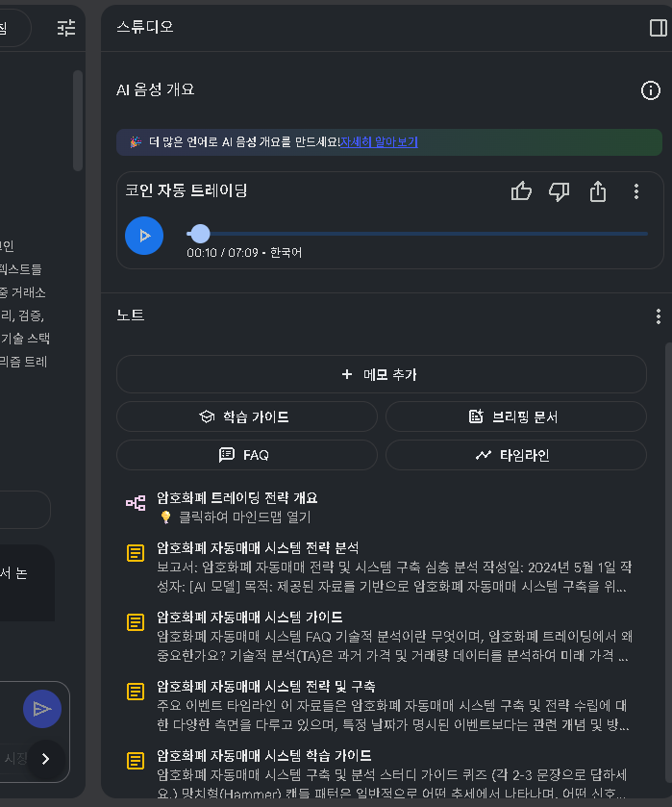The width and height of the screenshot is (672, 807).
Task: Click the chat panel scrollbar
Action: point(78,120)
